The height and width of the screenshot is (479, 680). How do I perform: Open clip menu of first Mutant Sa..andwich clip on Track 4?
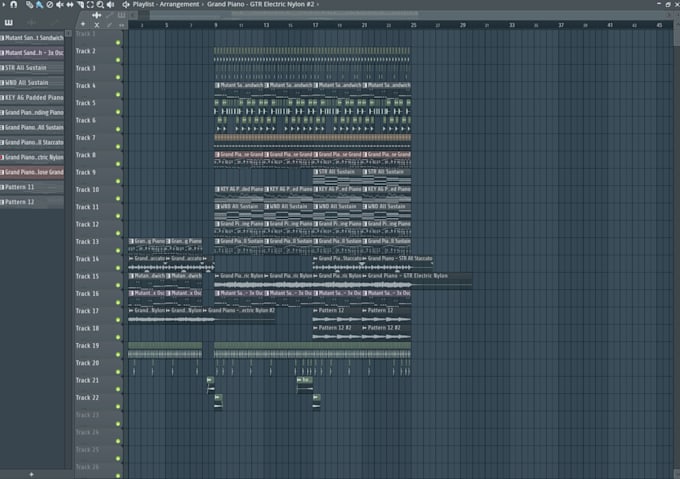point(217,85)
